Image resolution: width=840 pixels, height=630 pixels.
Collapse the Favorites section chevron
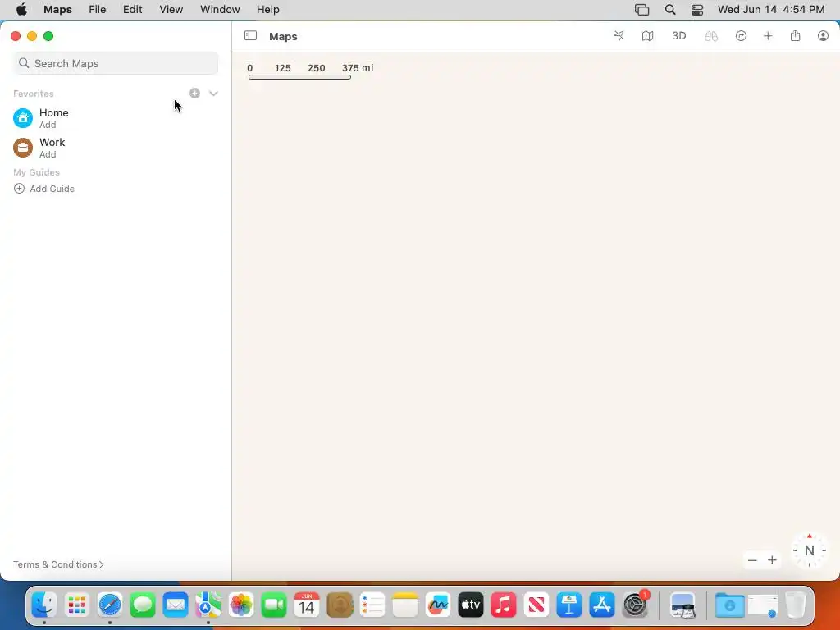click(x=214, y=94)
